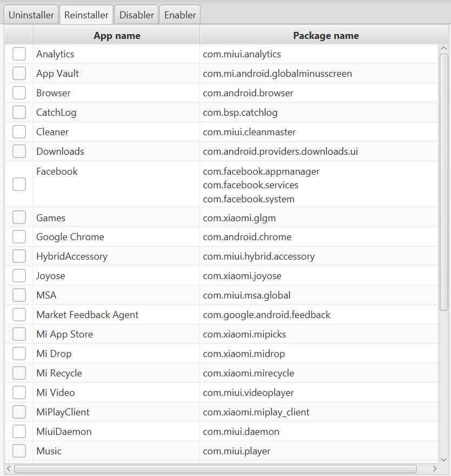Select the Mi App Store app name
The height and width of the screenshot is (476, 451).
pos(65,334)
